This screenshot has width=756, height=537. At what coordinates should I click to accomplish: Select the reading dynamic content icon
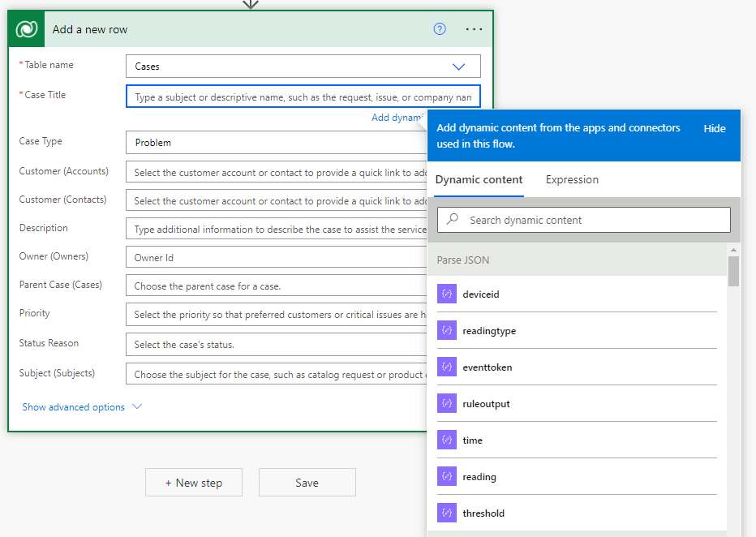(447, 477)
